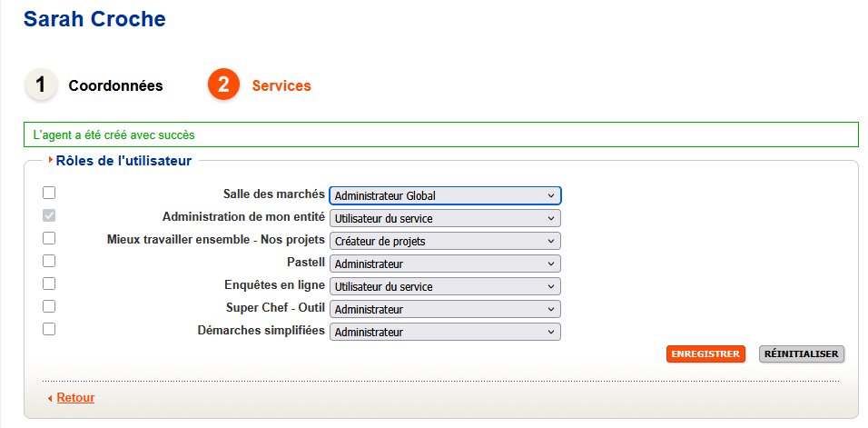Viewport: 868px width, 428px height.
Task: Check the Démarches simplifiées checkbox
Action: (49, 329)
